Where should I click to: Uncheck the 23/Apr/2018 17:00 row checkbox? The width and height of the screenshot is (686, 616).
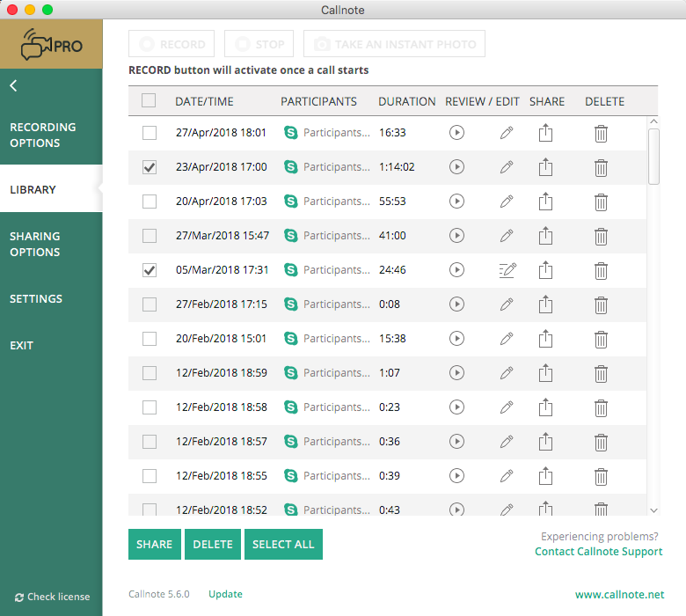click(150, 167)
